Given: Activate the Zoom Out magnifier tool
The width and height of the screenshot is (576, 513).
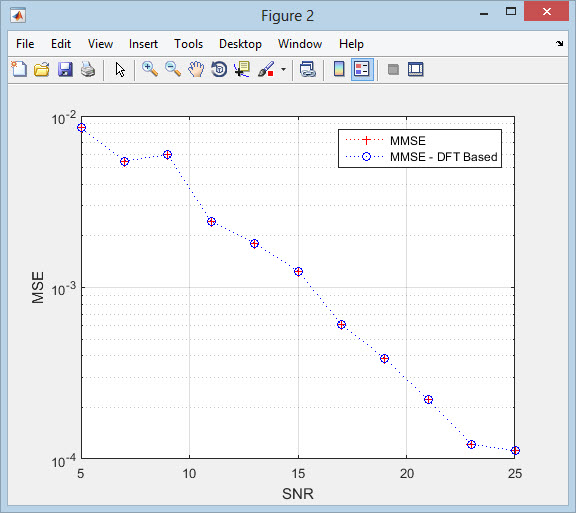Looking at the screenshot, I should coord(173,69).
